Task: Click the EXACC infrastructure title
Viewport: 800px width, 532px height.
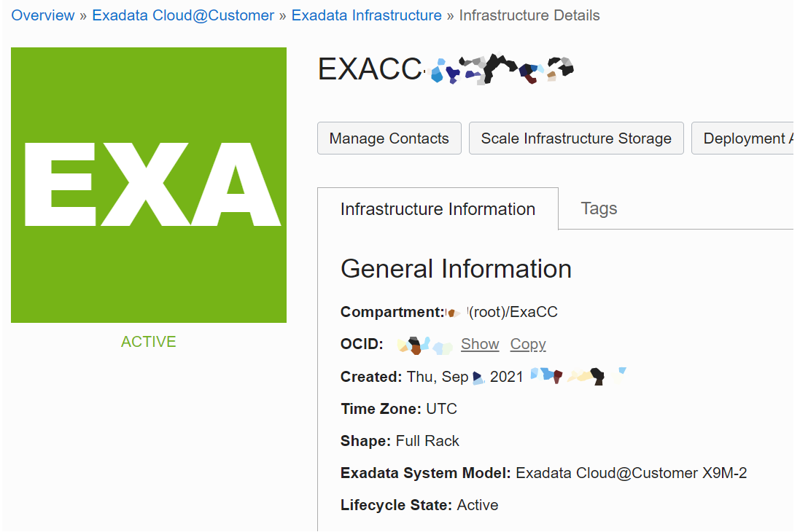Action: (446, 69)
